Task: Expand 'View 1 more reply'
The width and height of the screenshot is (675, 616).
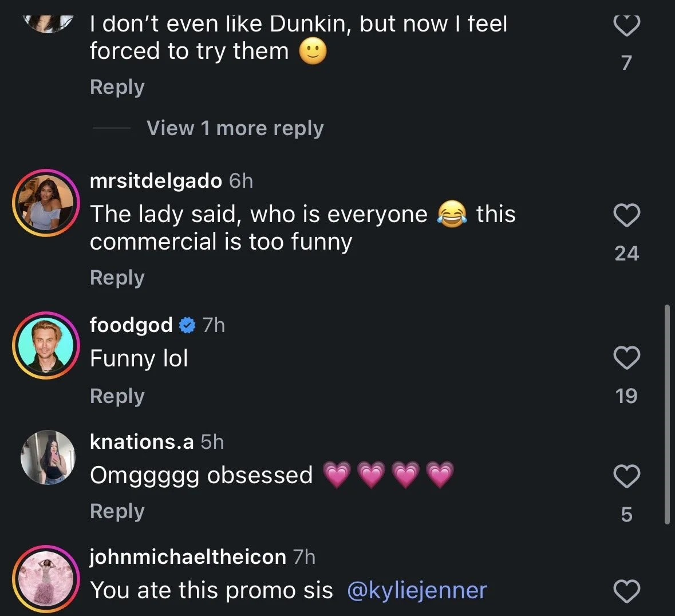Action: tap(235, 128)
